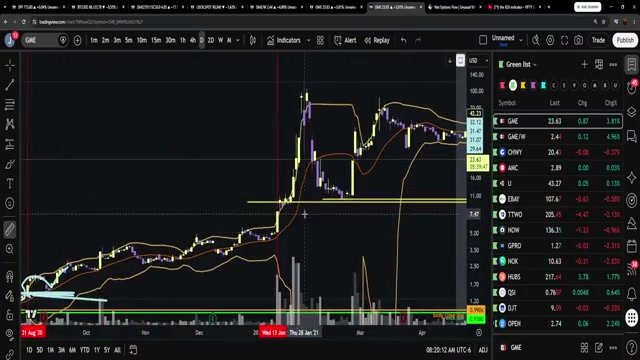The height and width of the screenshot is (360, 640).
Task: Select the 5Y date range
Action: (107, 350)
